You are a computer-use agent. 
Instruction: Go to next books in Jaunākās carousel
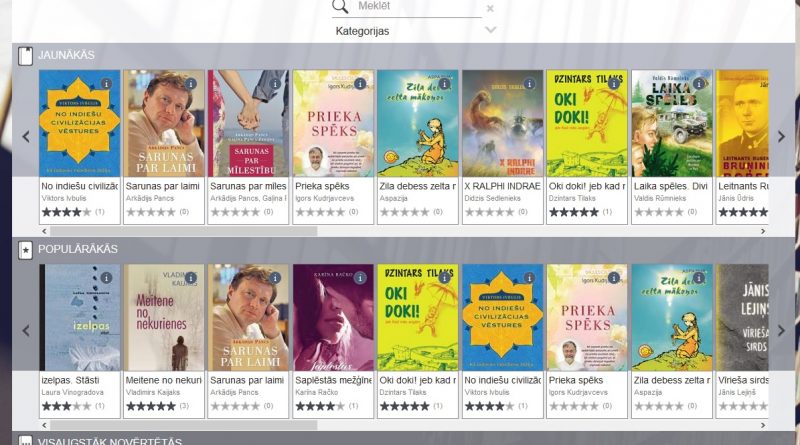point(781,136)
